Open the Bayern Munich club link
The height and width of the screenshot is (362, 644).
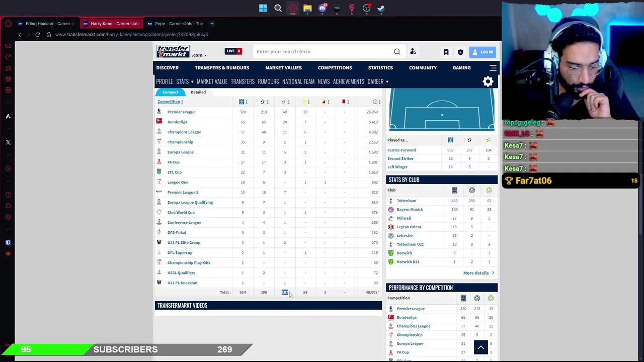click(410, 210)
